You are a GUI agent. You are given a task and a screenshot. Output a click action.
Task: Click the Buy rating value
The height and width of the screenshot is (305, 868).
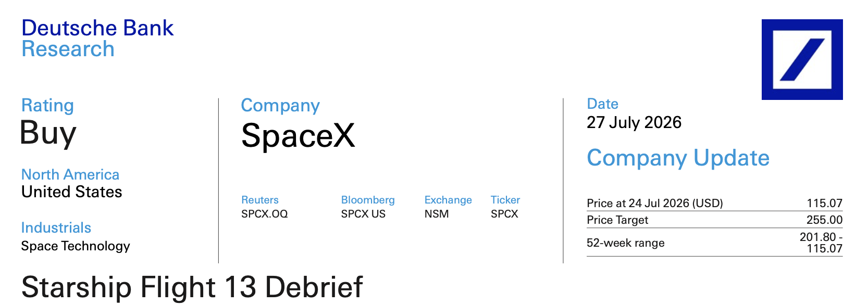[x=48, y=133]
